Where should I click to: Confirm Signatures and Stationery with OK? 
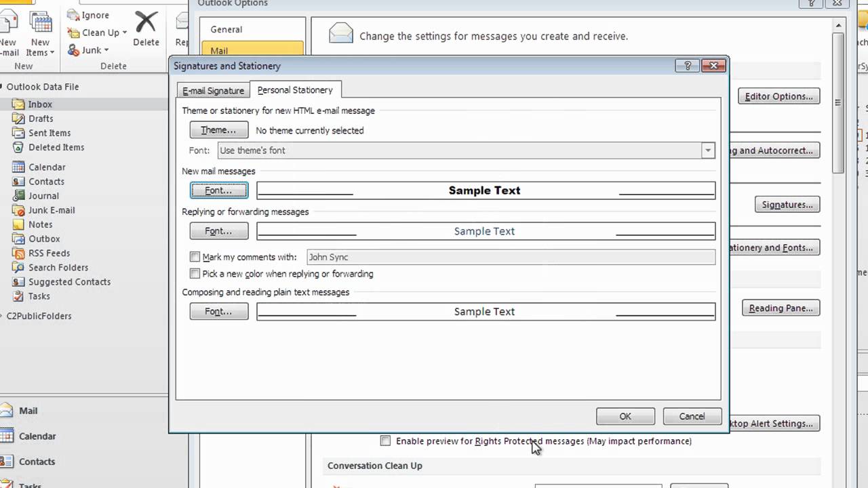(625, 416)
